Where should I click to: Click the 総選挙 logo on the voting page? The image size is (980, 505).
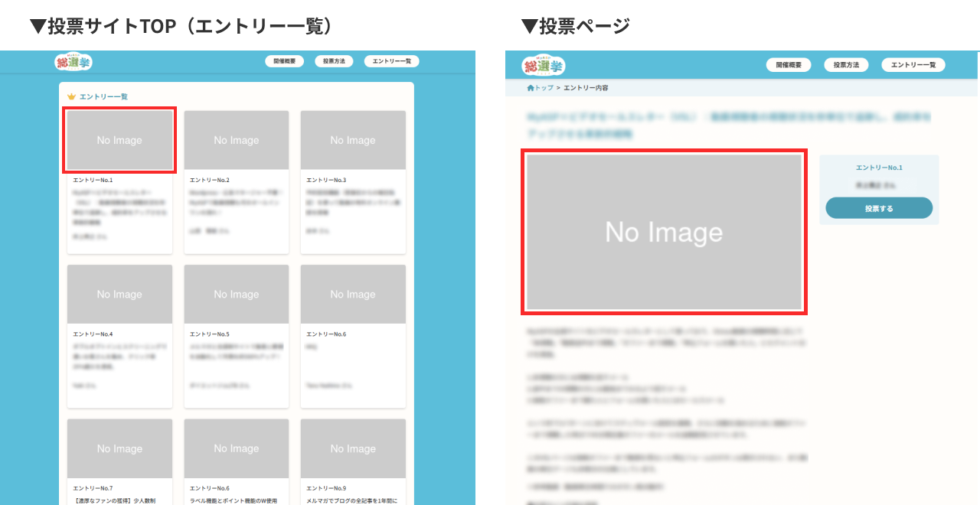pyautogui.click(x=543, y=64)
